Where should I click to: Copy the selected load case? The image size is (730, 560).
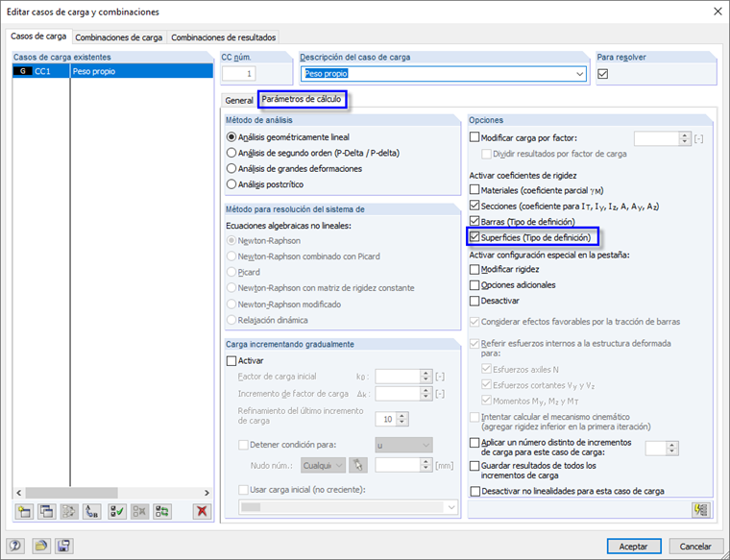click(x=46, y=512)
